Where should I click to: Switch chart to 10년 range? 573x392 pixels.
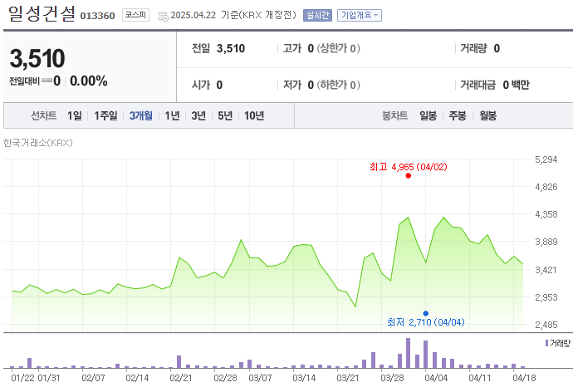click(x=254, y=115)
